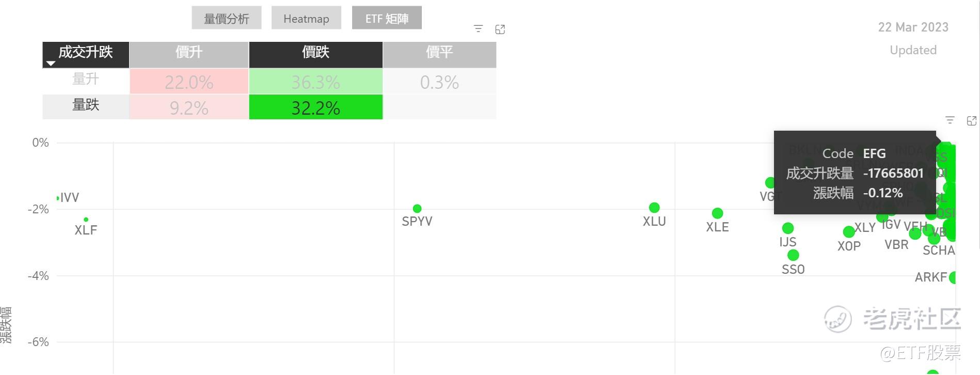Open the Heatmap tab
This screenshot has height=375, width=980.
click(x=306, y=19)
